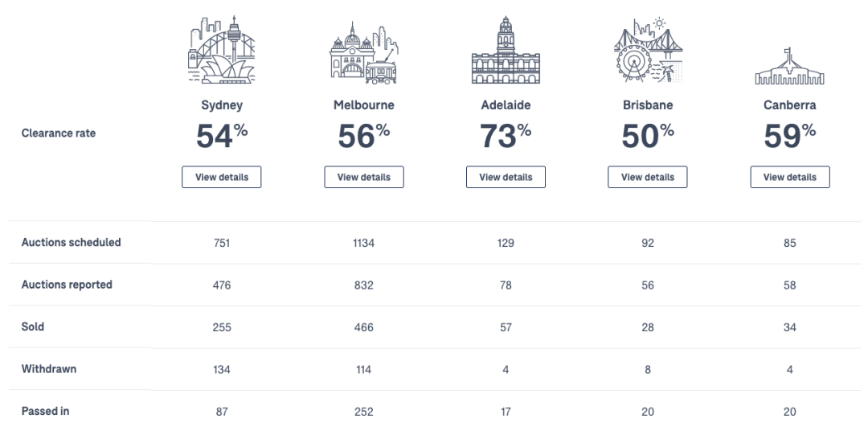This screenshot has width=868, height=435.
Task: Select the Adelaide 73% clearance rate figure
Action: pos(506,136)
